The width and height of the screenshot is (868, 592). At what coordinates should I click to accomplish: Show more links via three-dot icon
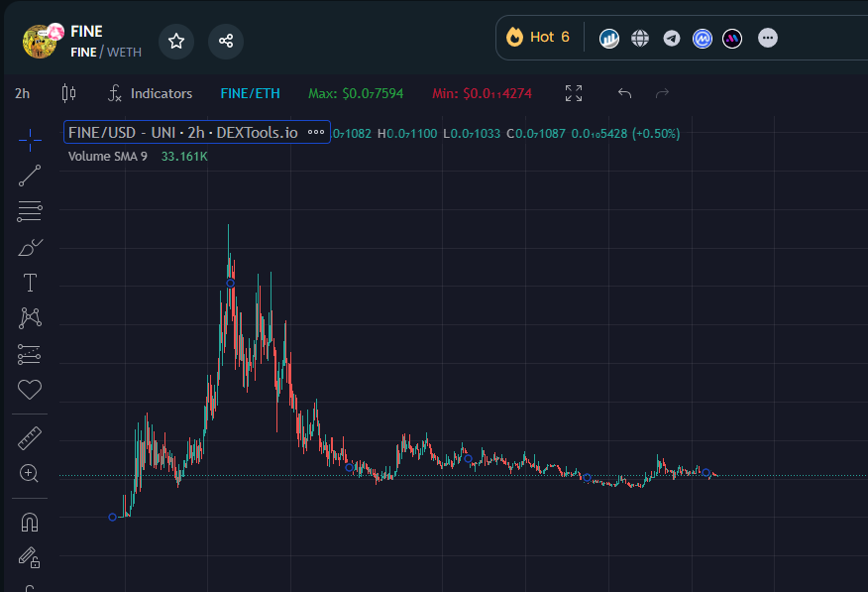tap(768, 38)
